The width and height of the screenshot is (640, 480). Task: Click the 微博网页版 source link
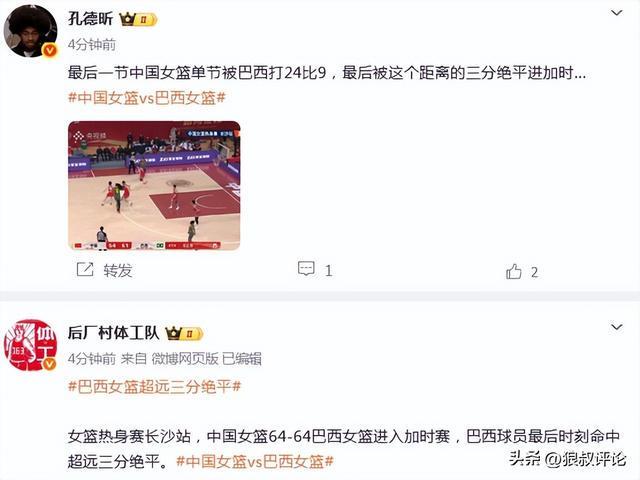(185, 359)
